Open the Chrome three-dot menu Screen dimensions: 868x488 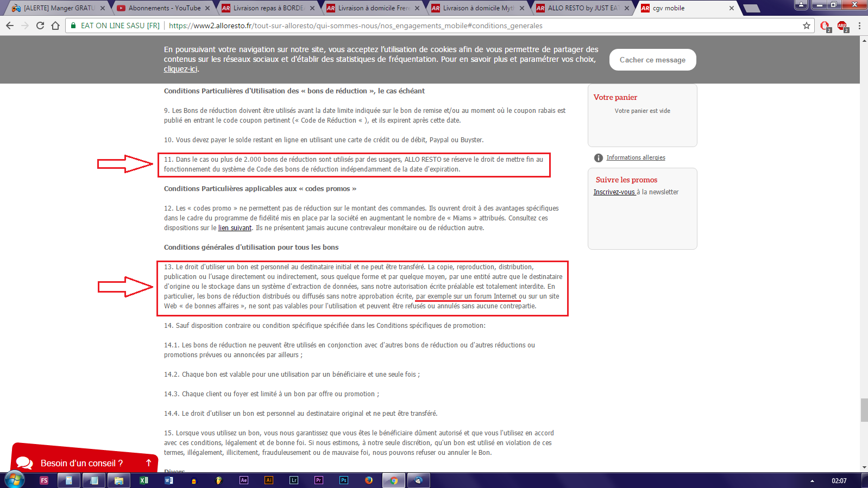859,26
